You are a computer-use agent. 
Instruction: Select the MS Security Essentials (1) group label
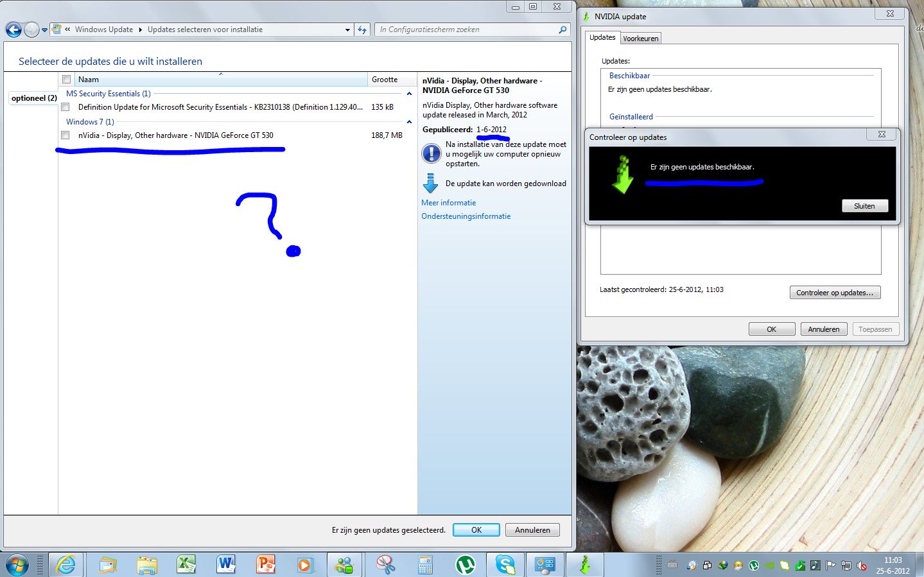[x=108, y=94]
